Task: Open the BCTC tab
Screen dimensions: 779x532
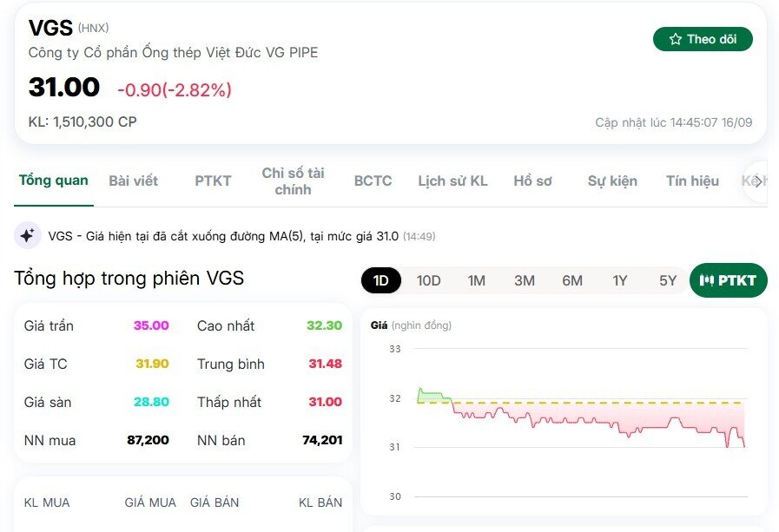Action: (x=373, y=181)
